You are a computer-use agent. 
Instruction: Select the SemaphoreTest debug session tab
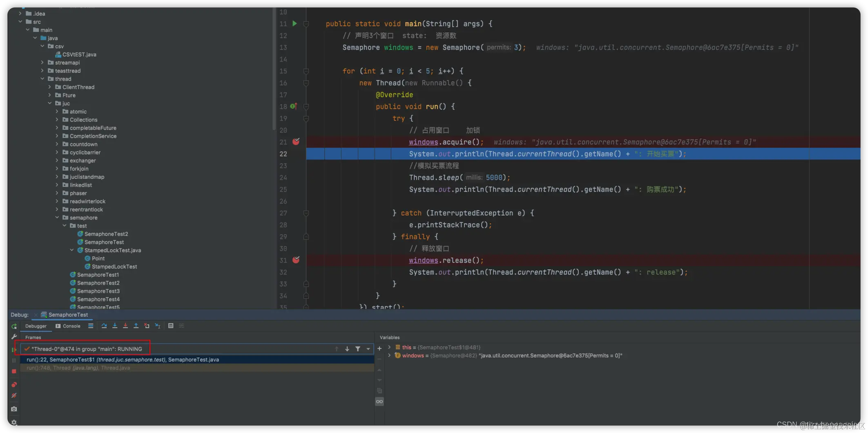point(65,315)
